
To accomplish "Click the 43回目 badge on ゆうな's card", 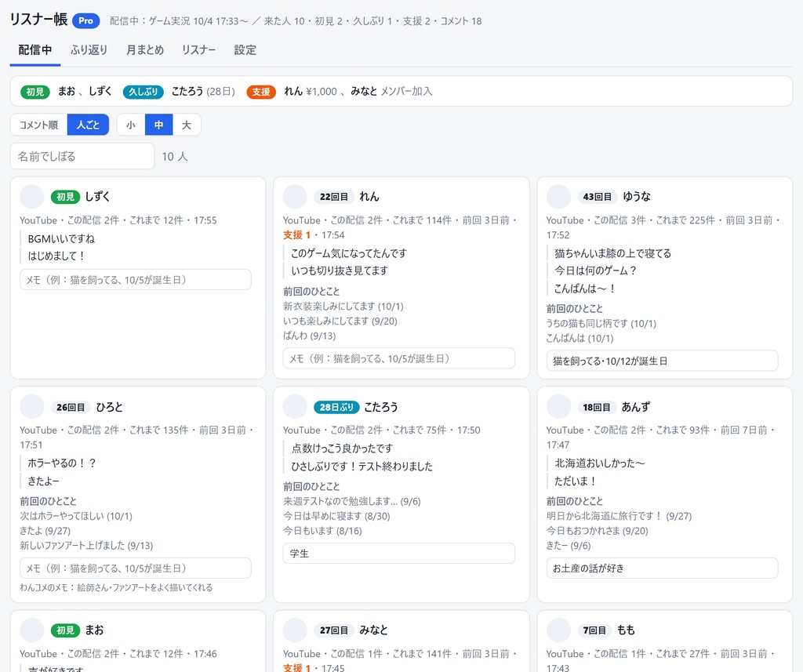I will pyautogui.click(x=597, y=197).
